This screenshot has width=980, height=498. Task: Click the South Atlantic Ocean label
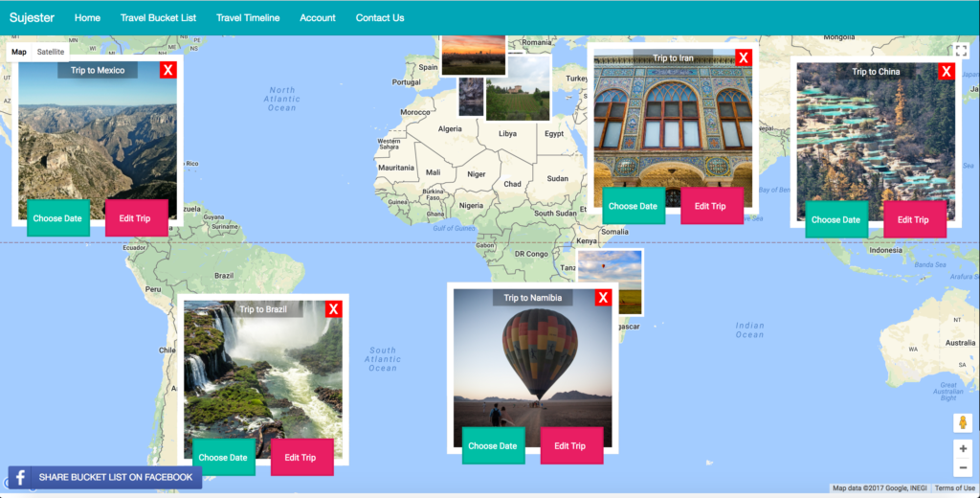(x=383, y=359)
